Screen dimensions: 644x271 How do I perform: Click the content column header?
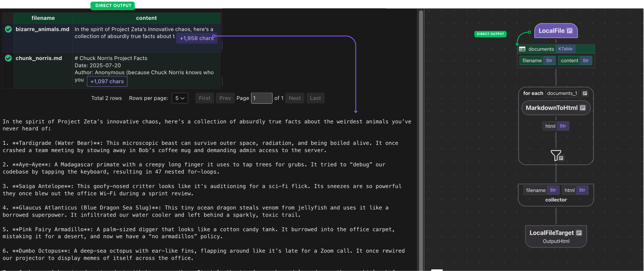(146, 18)
